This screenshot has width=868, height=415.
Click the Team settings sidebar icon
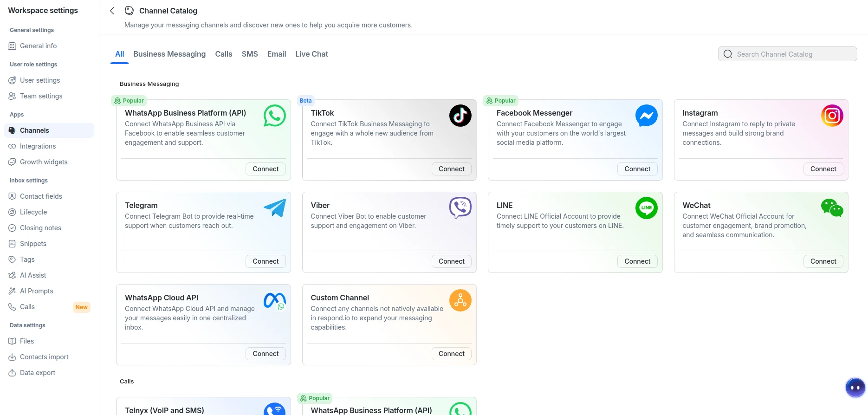(x=12, y=96)
